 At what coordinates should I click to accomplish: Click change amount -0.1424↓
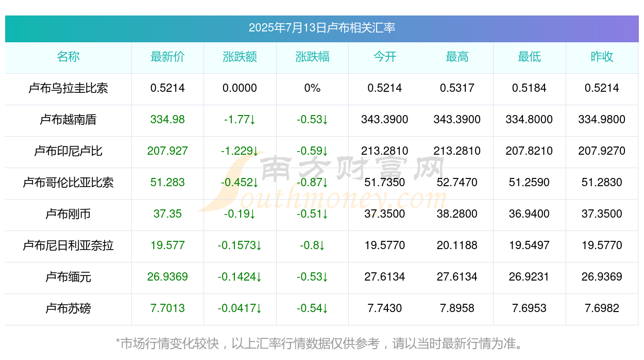coord(240,277)
